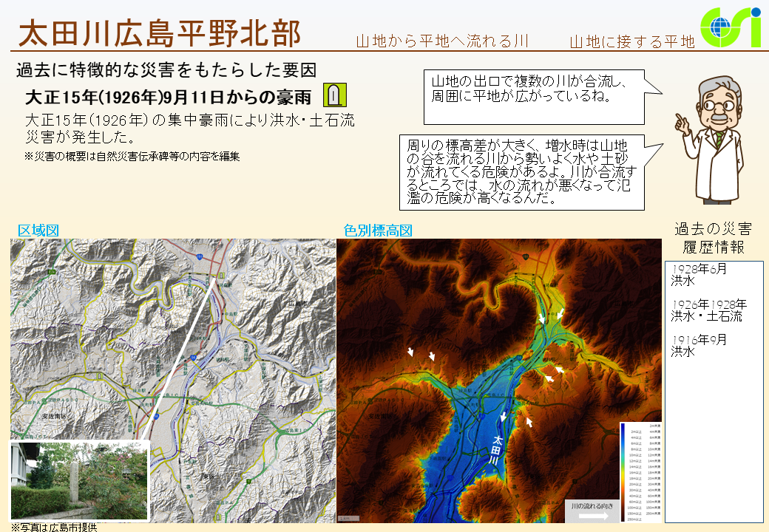
Task: Click the 過去に特徴的な災害をもたらした要因 heading
Action: (x=166, y=70)
